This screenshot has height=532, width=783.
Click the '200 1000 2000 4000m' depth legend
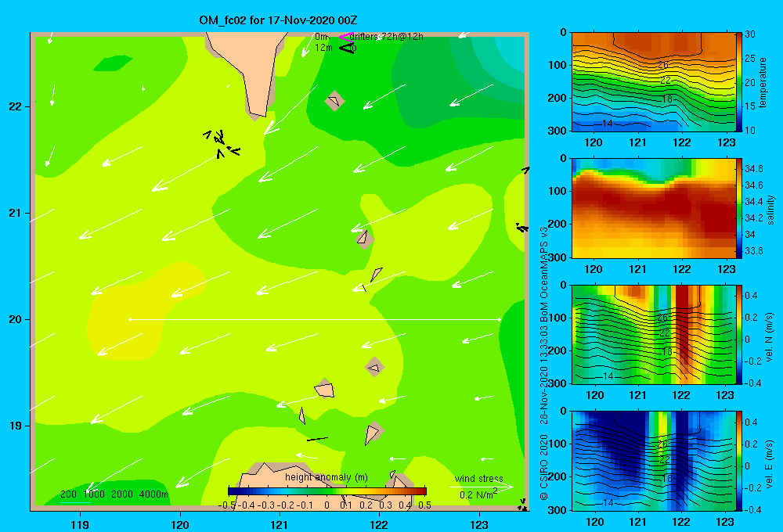coord(114,494)
